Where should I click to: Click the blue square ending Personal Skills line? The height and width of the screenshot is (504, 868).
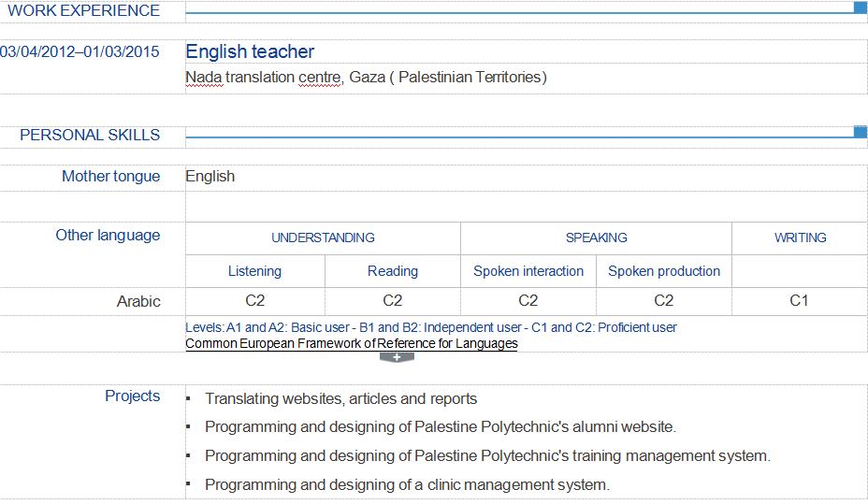861,132
